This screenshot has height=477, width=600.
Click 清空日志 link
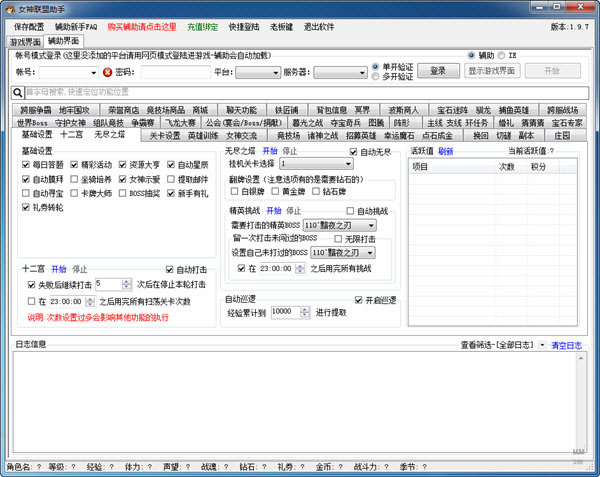(566, 345)
